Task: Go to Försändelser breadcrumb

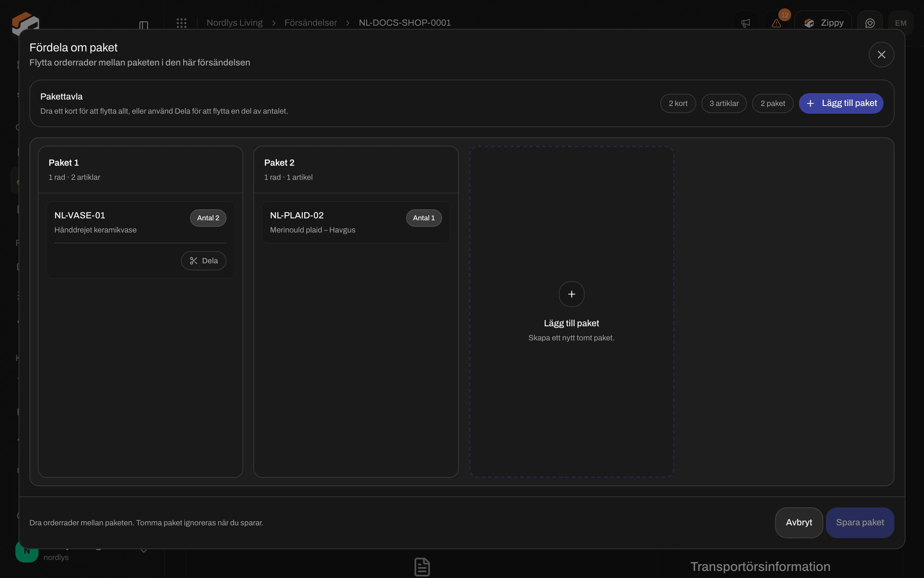Action: (311, 23)
